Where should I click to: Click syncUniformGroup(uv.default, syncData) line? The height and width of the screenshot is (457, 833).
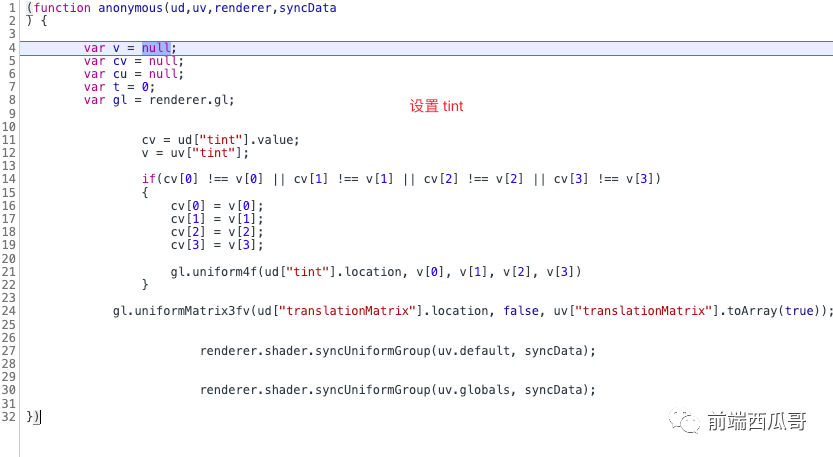(398, 351)
